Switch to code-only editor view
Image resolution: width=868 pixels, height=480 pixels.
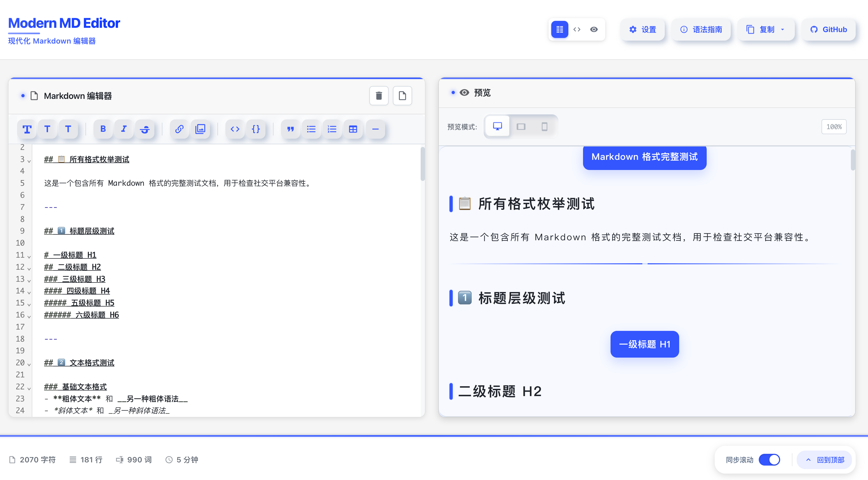pyautogui.click(x=577, y=30)
